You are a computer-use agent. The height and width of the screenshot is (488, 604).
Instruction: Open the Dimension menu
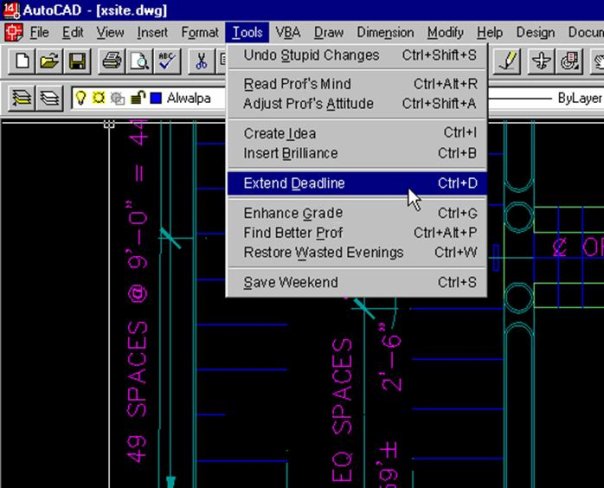pos(384,32)
